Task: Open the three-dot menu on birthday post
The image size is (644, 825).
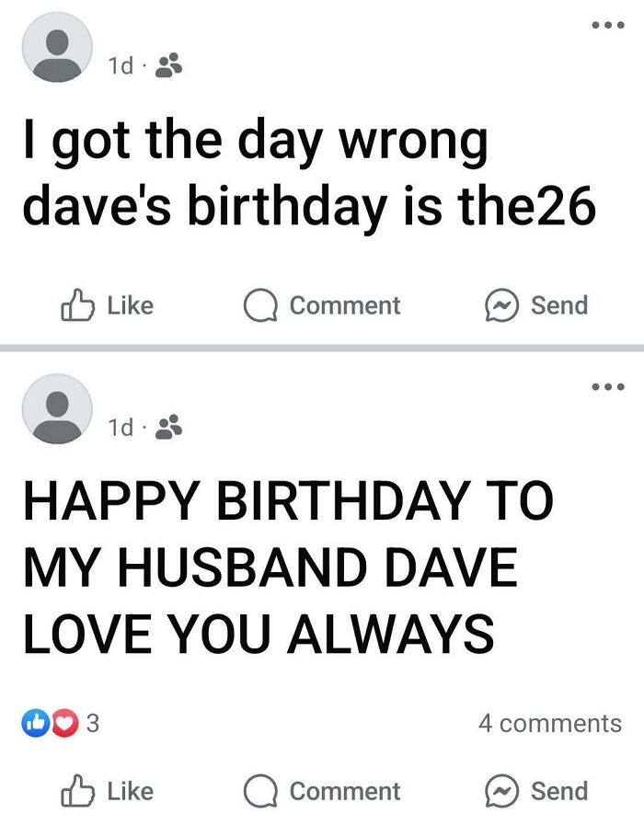Action: pos(608,386)
